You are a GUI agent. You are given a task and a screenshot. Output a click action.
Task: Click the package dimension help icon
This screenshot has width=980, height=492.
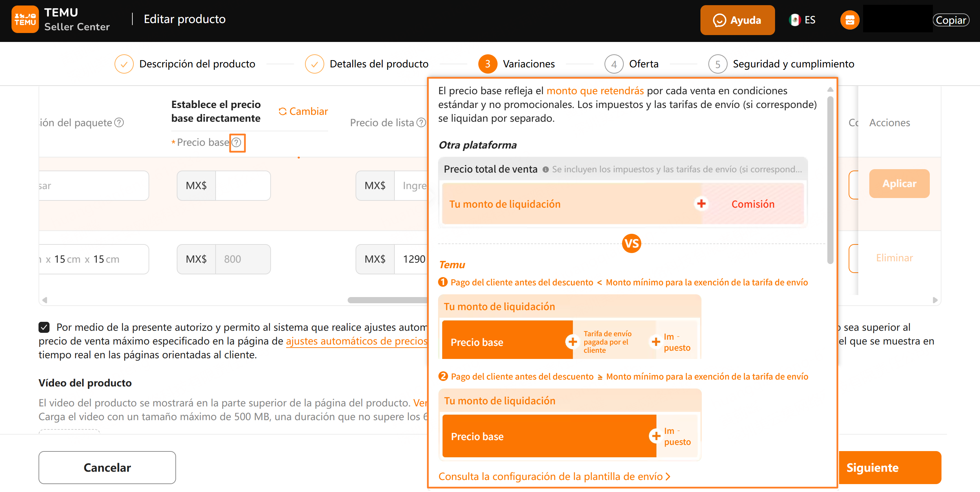(x=119, y=122)
